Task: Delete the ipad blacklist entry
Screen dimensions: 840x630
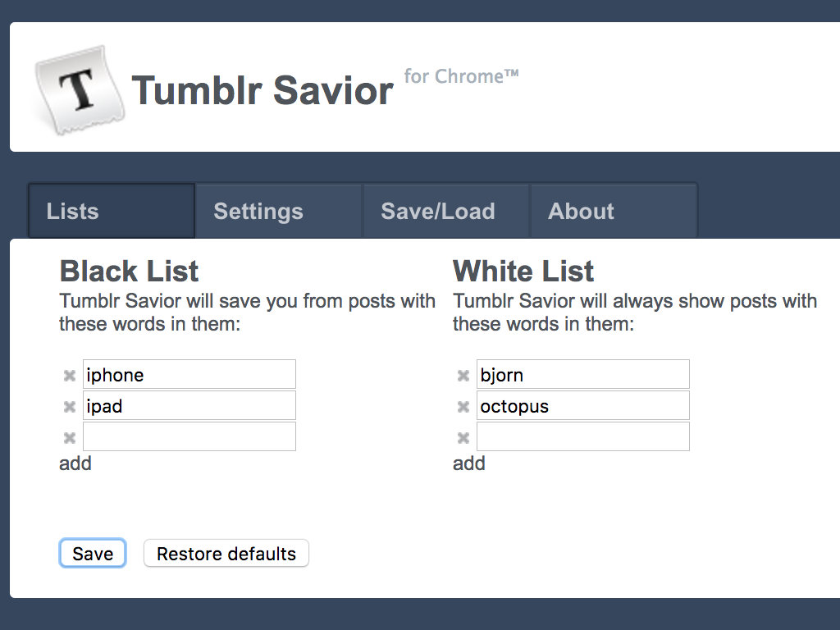Action: point(70,407)
